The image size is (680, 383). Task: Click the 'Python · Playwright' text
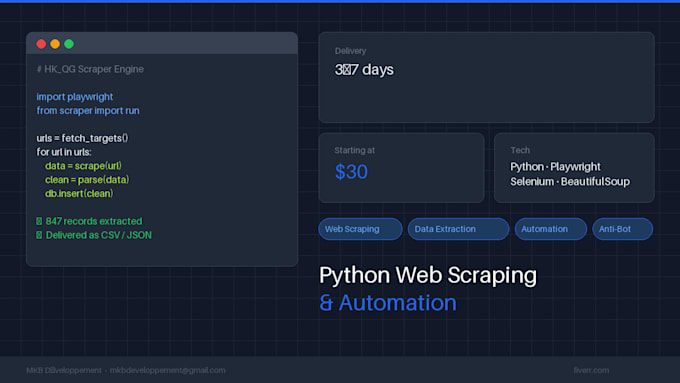tap(556, 167)
